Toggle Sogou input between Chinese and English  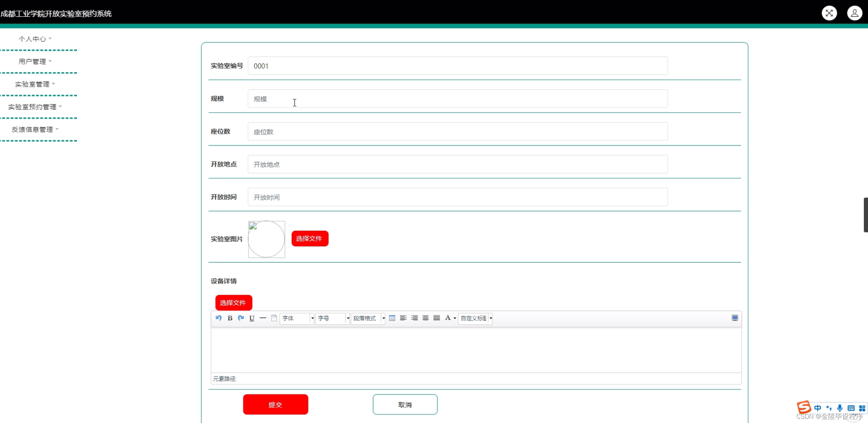(x=818, y=408)
